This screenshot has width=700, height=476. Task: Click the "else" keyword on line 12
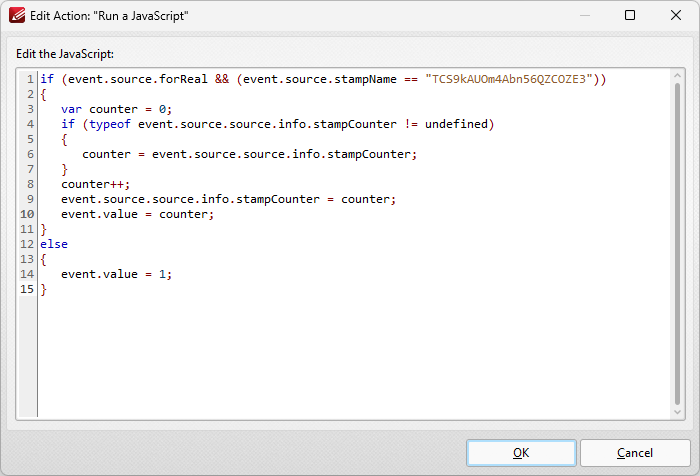tap(54, 244)
